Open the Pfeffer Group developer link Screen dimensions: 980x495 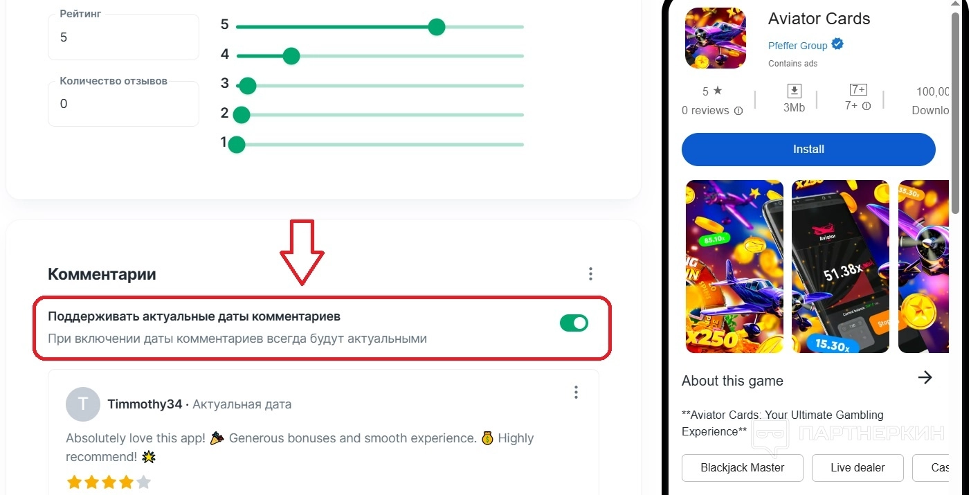797,46
